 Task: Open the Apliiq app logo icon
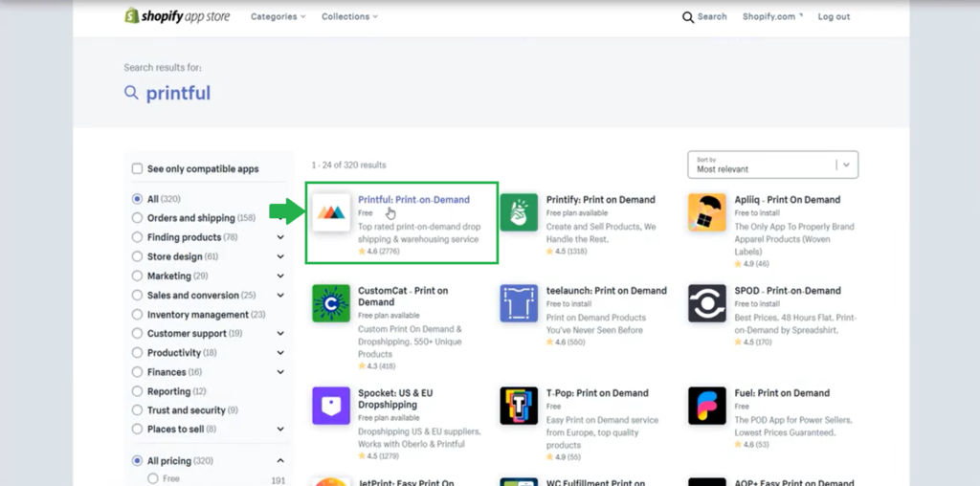pyautogui.click(x=707, y=212)
